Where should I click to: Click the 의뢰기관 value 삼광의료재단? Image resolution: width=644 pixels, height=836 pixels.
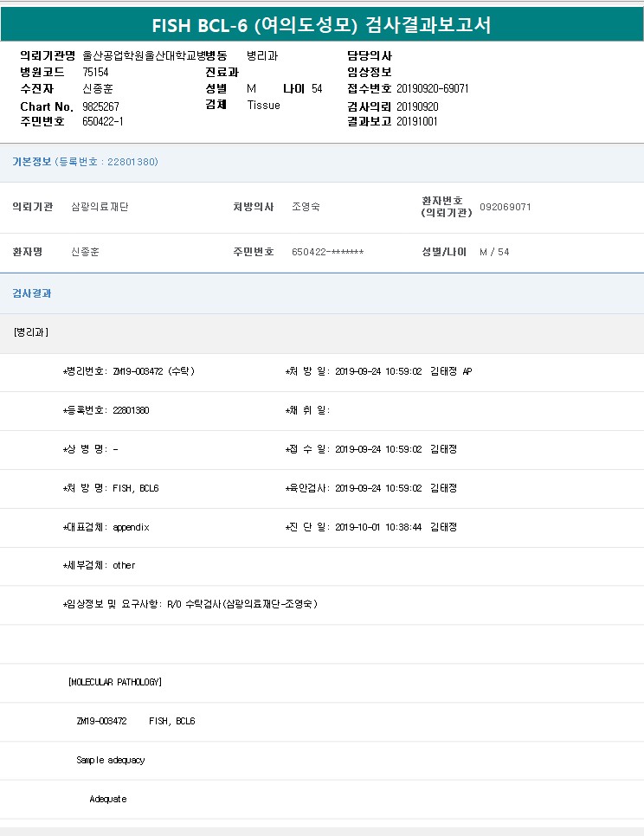click(100, 207)
